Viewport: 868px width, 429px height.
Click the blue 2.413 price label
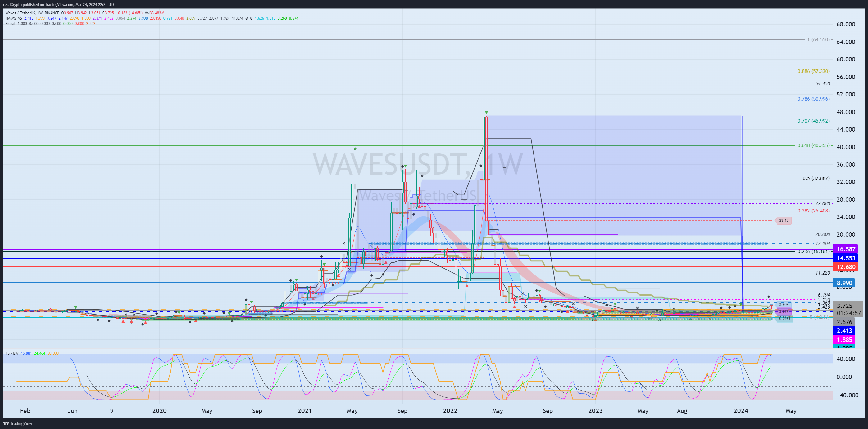[x=844, y=331]
